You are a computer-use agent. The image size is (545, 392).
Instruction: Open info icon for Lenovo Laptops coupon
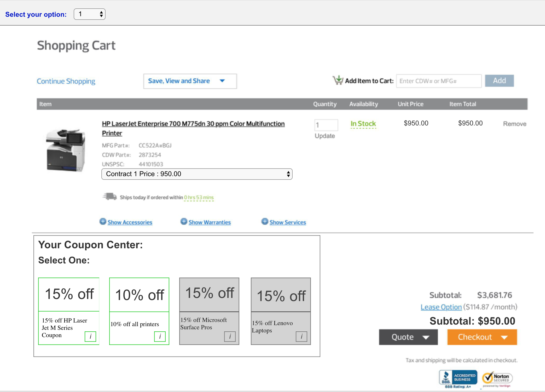pyautogui.click(x=302, y=336)
